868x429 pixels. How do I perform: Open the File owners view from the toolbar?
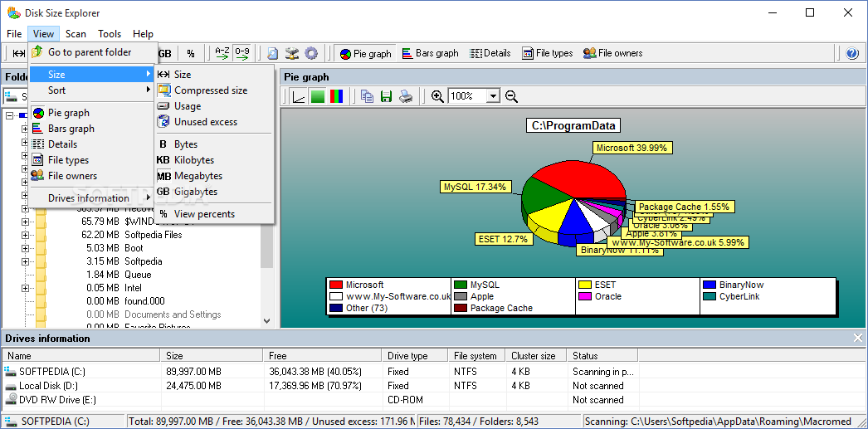tap(612, 53)
